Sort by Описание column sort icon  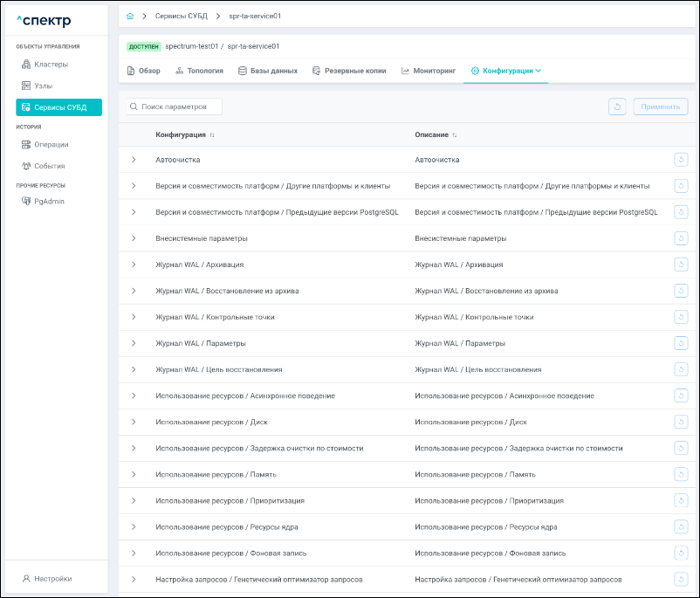[x=455, y=135]
